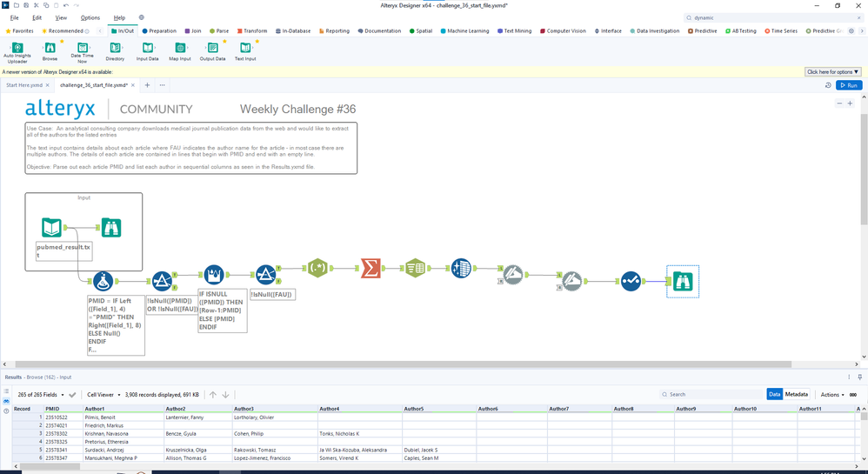Click the canvas horizontal scrollbar
The width and height of the screenshot is (868, 474).
tap(404, 364)
